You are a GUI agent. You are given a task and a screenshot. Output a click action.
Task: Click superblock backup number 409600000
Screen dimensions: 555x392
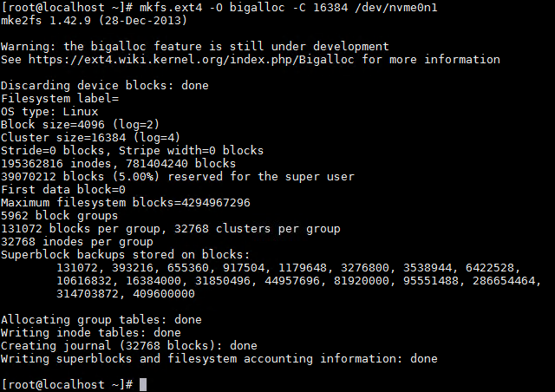(x=164, y=294)
